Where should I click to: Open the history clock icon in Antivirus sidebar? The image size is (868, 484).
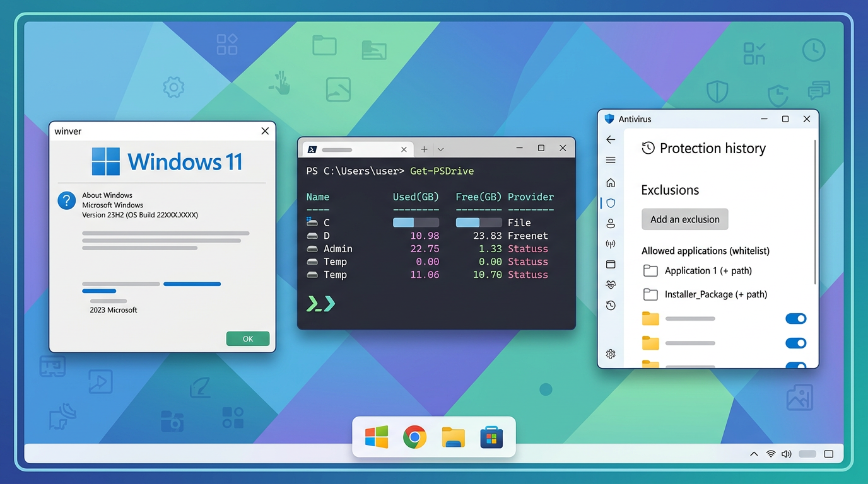pyautogui.click(x=611, y=306)
